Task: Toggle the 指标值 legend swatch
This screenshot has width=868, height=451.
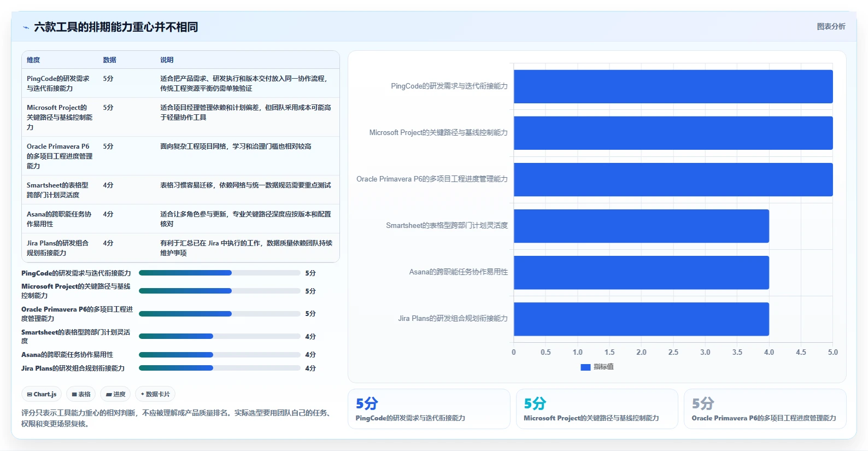Action: pyautogui.click(x=585, y=367)
